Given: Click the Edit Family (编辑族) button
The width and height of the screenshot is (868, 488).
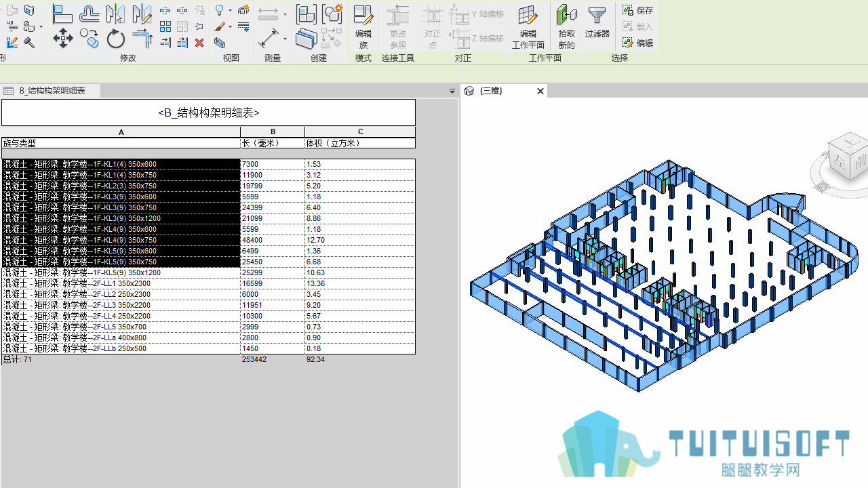Looking at the screenshot, I should point(363,27).
